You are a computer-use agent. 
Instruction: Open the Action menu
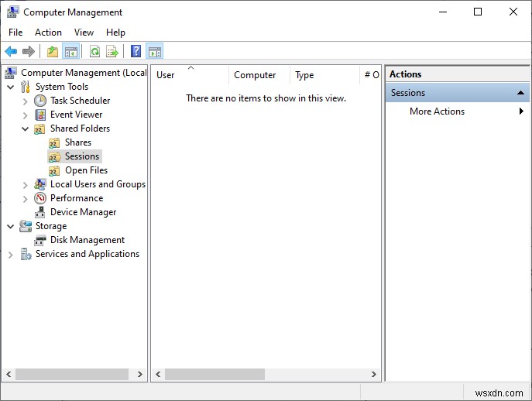[x=48, y=33]
